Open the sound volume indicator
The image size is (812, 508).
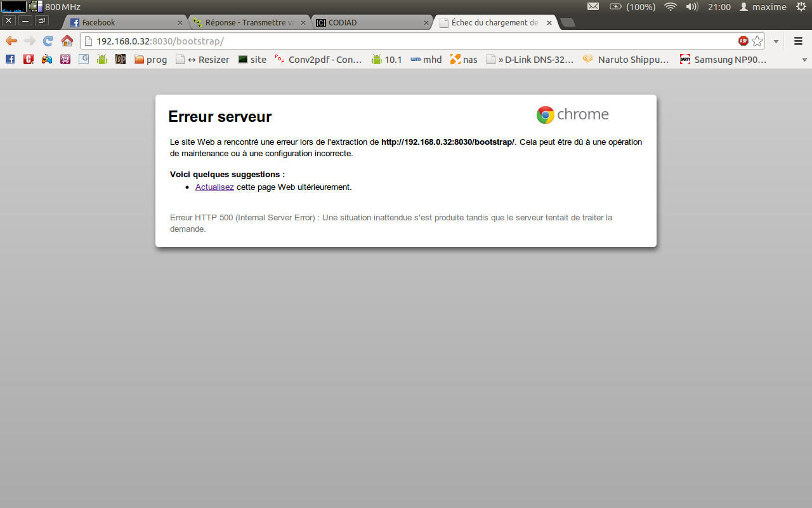692,7
